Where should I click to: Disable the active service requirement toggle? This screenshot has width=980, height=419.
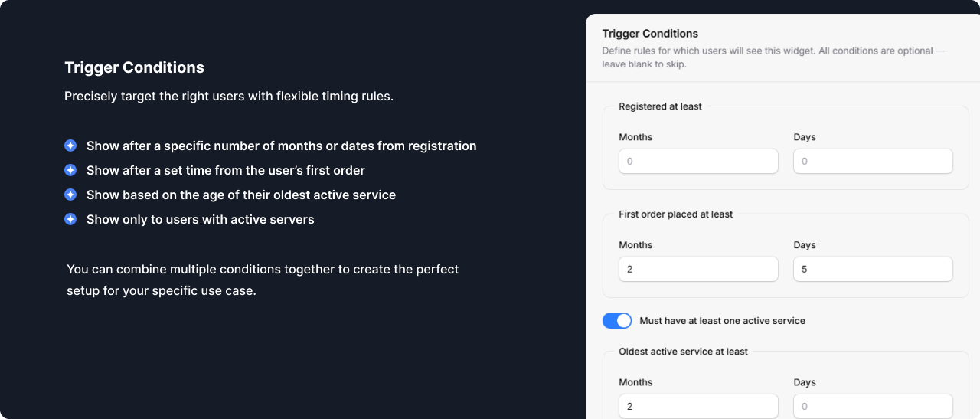point(617,321)
